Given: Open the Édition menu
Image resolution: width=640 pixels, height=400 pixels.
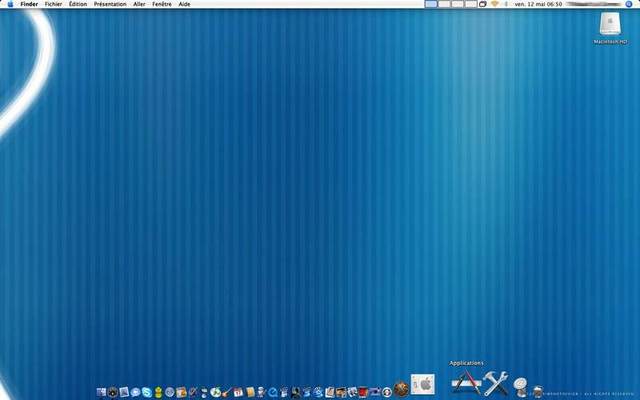Looking at the screenshot, I should coord(78,4).
